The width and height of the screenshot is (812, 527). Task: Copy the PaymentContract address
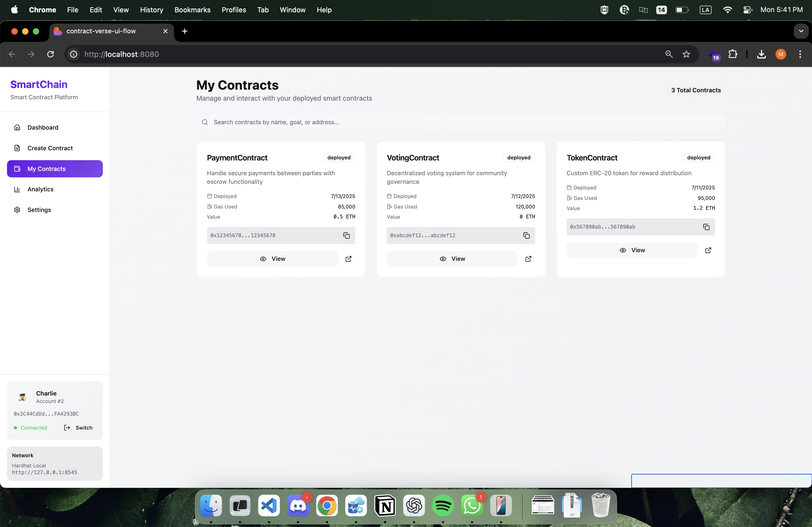(x=346, y=236)
